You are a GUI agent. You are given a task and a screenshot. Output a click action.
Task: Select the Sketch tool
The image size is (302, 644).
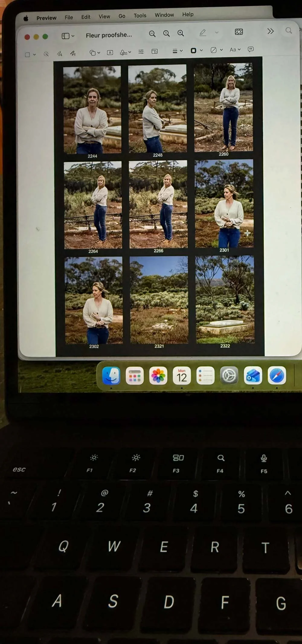[x=60, y=53]
